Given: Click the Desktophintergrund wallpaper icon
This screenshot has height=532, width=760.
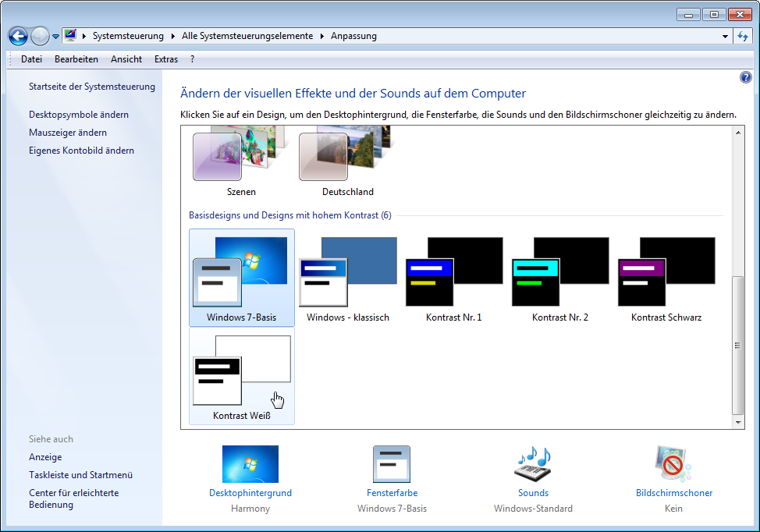Looking at the screenshot, I should click(250, 463).
